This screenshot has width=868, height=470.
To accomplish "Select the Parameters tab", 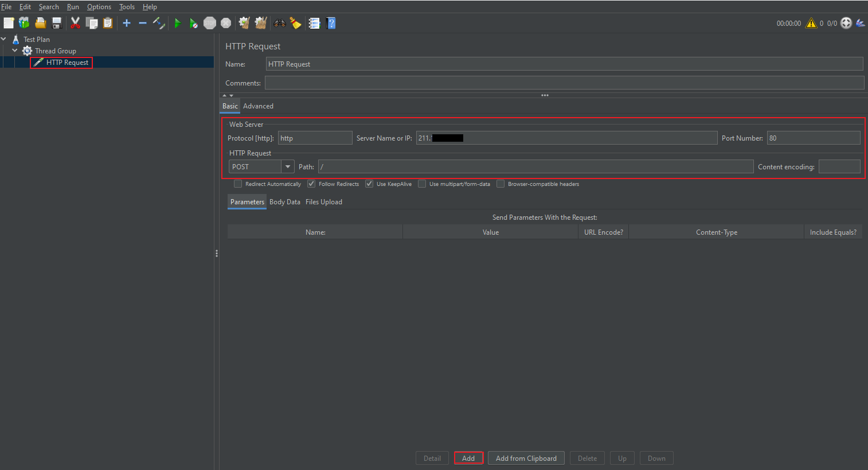I will (x=247, y=202).
